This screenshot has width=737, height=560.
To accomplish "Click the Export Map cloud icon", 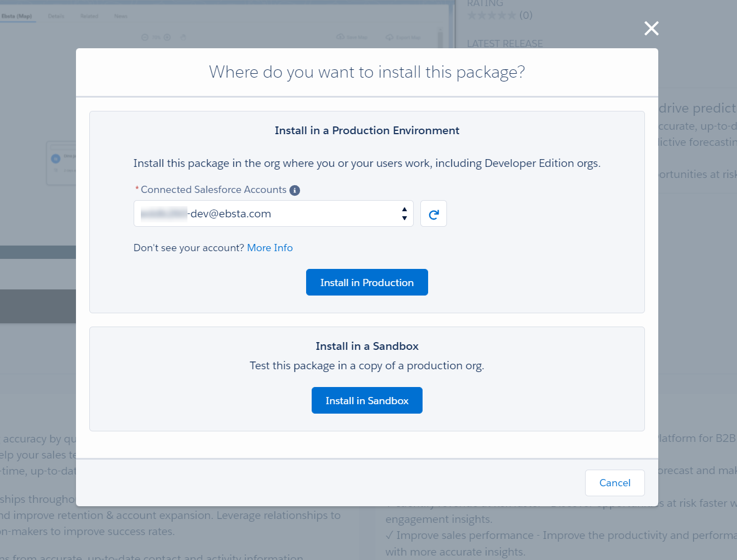I will coord(389,37).
